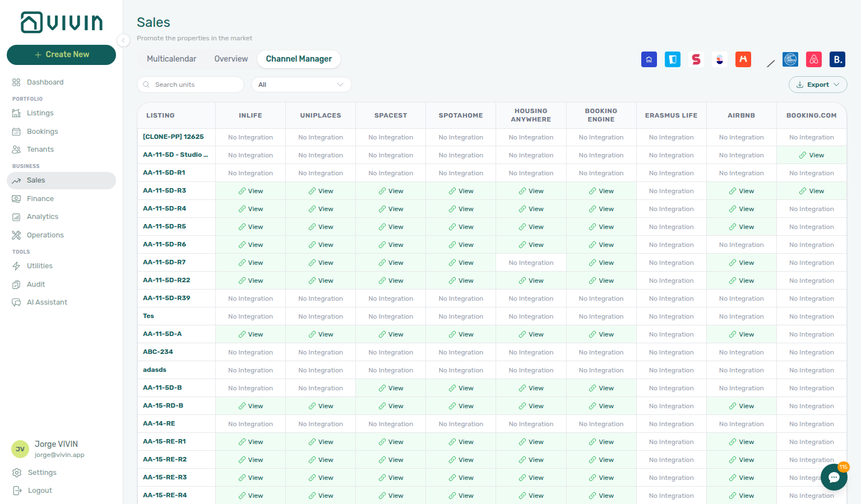This screenshot has height=504, width=861.
Task: Open the Booking.com channel icon
Action: click(837, 59)
